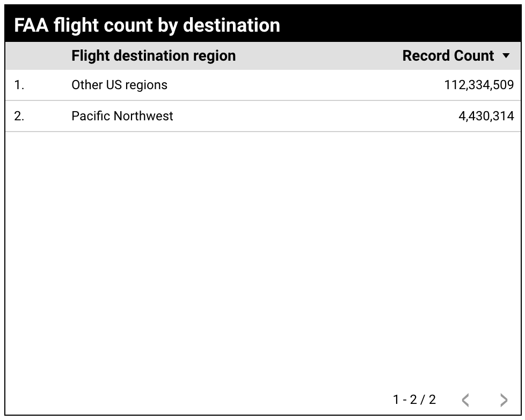This screenshot has height=420, width=525.
Task: Go to the previous table page
Action: (465, 400)
